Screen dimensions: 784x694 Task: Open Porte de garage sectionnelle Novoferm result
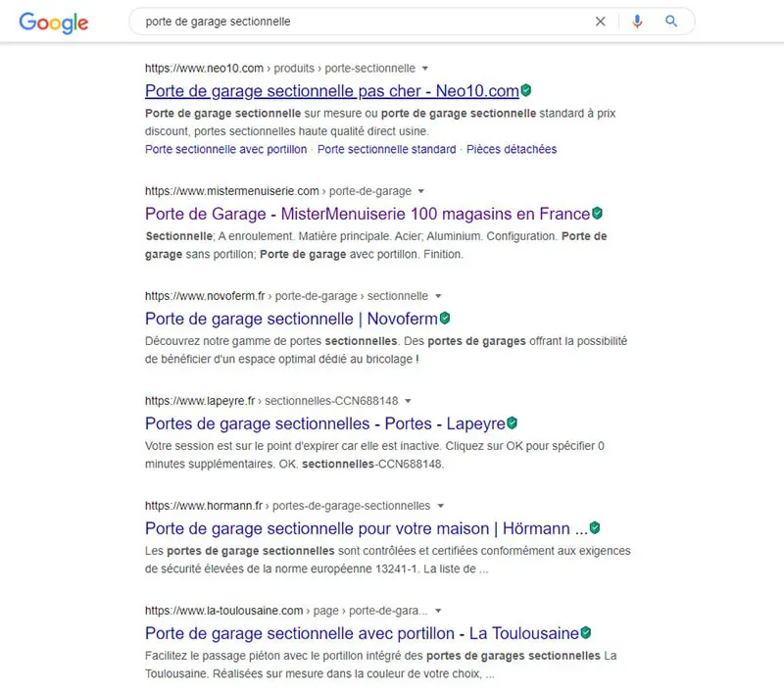coord(291,319)
